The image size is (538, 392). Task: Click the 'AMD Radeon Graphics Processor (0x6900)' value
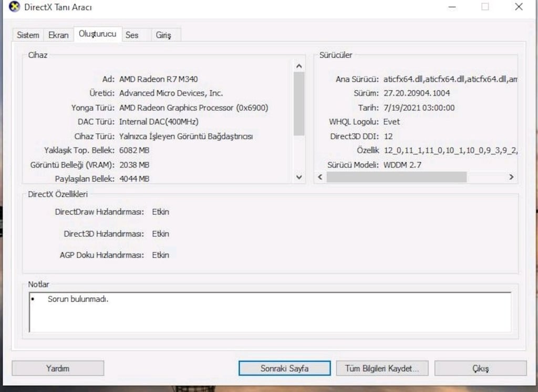click(x=193, y=108)
